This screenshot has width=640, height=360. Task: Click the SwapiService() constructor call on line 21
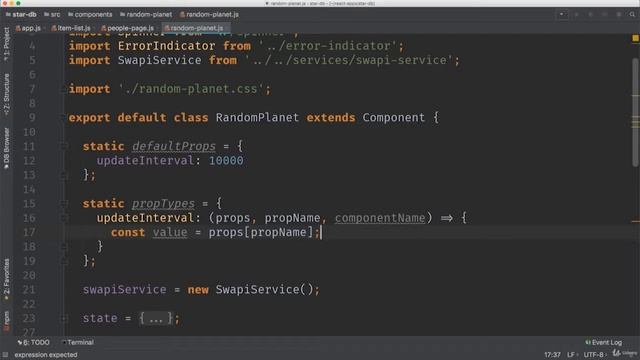coord(264,289)
